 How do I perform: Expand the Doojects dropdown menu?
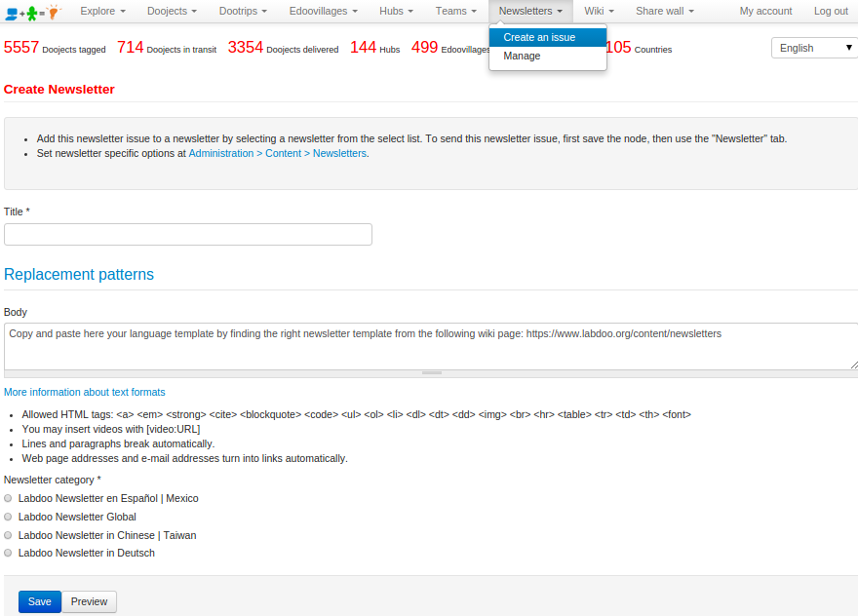(x=172, y=11)
